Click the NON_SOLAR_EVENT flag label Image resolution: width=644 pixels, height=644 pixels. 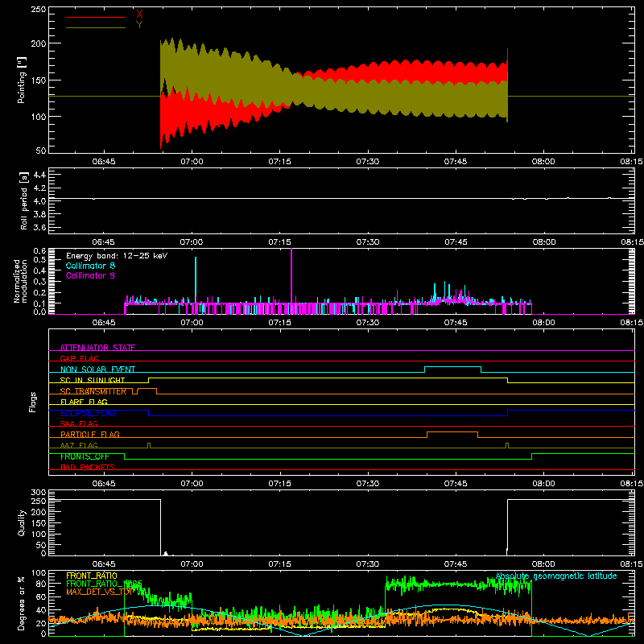[x=97, y=369]
